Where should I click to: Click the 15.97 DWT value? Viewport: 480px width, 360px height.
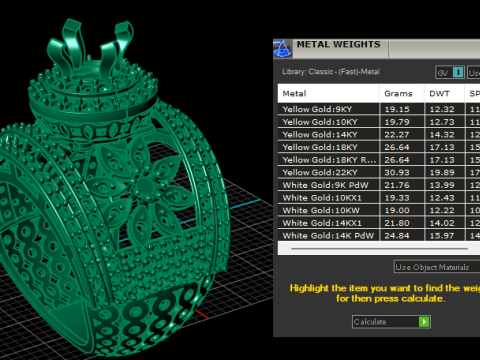[442, 236]
